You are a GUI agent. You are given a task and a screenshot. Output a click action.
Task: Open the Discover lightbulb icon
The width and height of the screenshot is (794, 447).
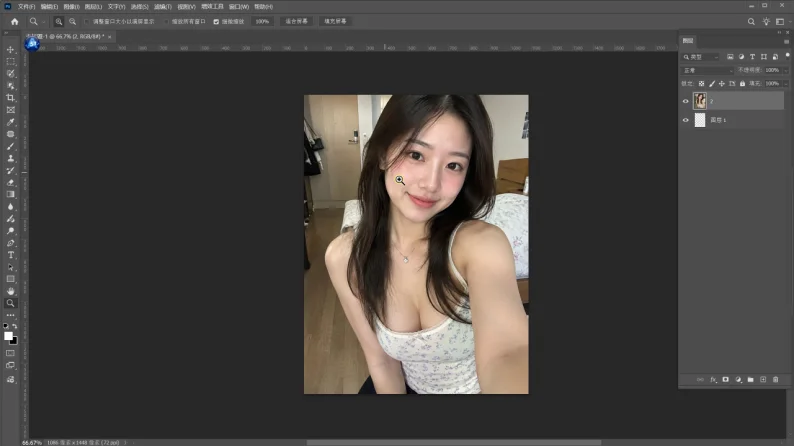coord(766,22)
